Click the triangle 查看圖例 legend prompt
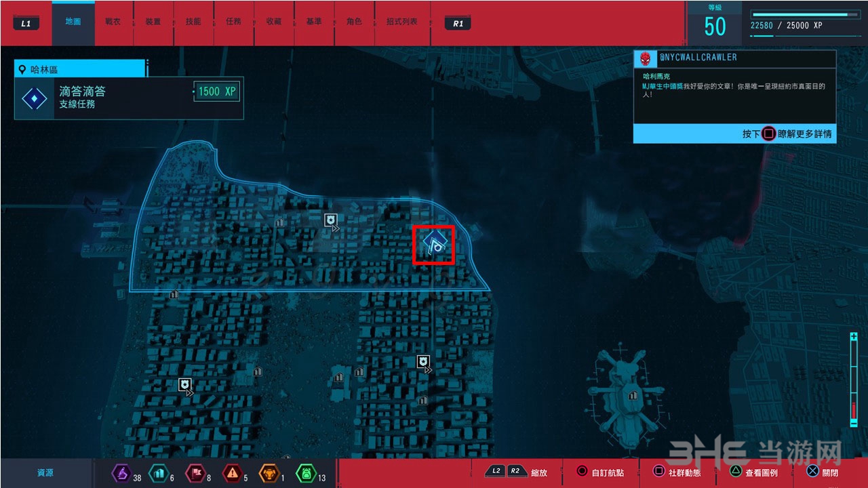Screen dimensions: 868x488 pyautogui.click(x=753, y=472)
